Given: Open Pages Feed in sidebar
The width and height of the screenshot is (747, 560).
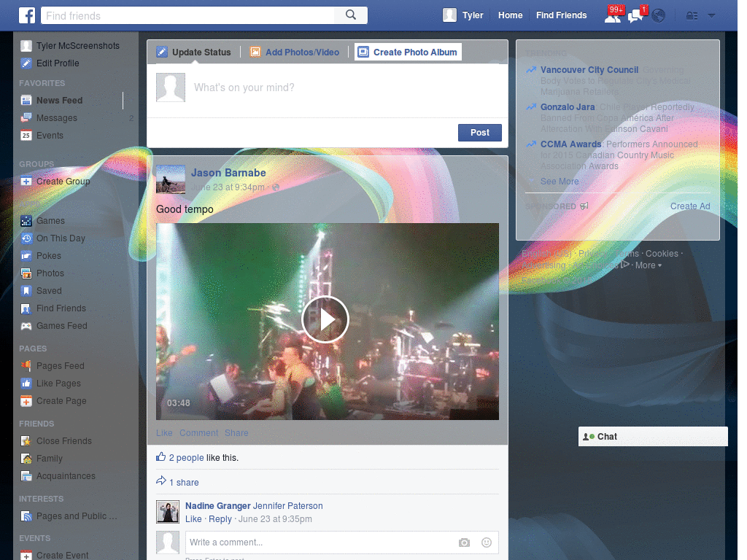Looking at the screenshot, I should point(60,366).
